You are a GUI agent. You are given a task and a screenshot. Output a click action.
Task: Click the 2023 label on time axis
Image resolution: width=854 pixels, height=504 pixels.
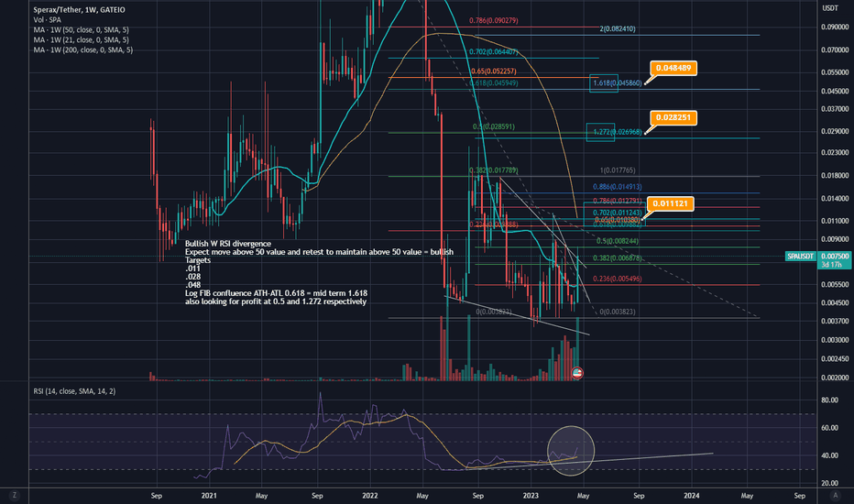(x=531, y=496)
